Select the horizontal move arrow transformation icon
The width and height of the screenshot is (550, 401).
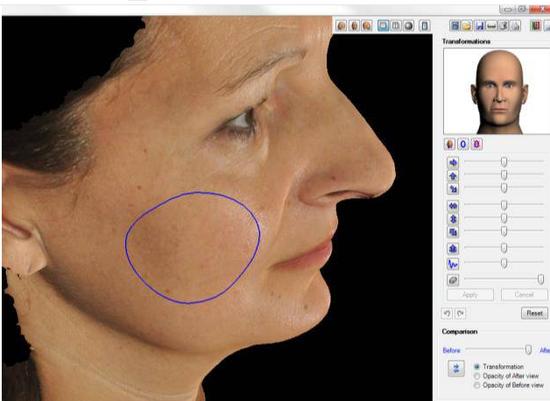click(453, 163)
